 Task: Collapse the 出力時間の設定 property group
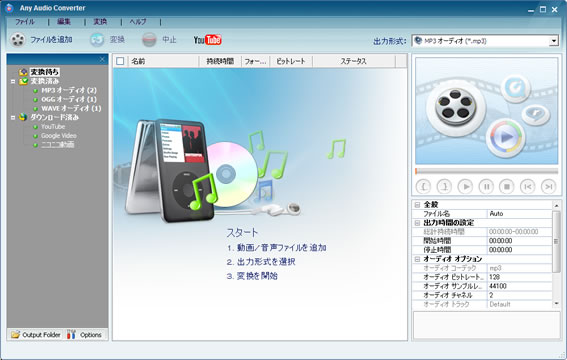click(417, 223)
